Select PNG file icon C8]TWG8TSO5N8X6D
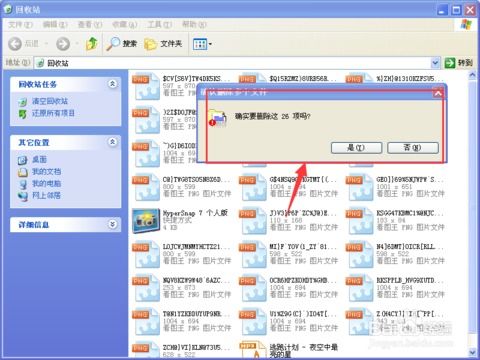The height and width of the screenshot is (360, 480). 146,188
